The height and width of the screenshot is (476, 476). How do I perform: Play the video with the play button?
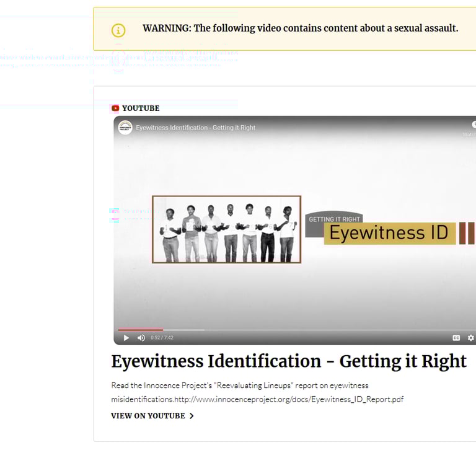tap(126, 338)
